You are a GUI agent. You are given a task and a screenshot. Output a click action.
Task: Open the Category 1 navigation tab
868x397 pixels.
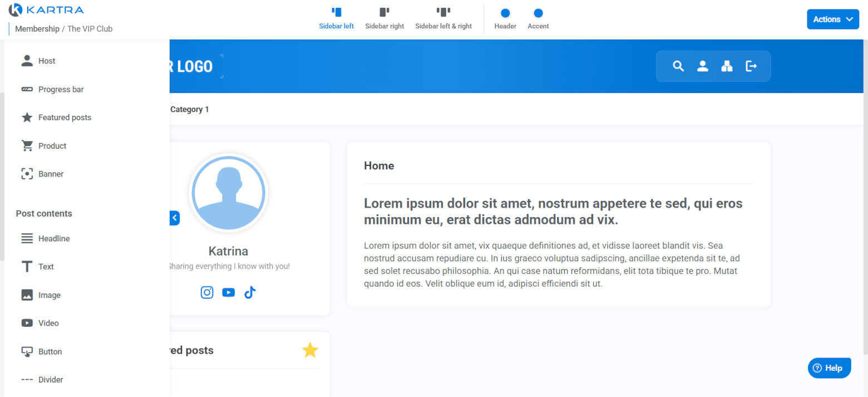tap(189, 110)
